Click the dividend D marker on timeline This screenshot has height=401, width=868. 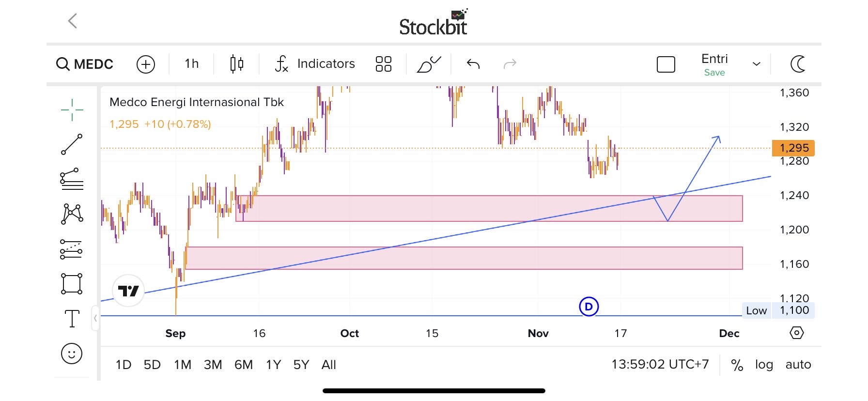pyautogui.click(x=589, y=307)
